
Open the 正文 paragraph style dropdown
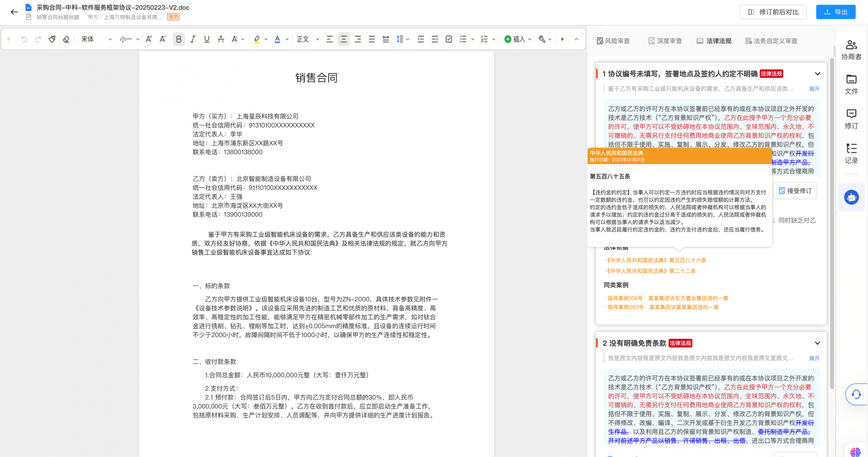[308, 39]
